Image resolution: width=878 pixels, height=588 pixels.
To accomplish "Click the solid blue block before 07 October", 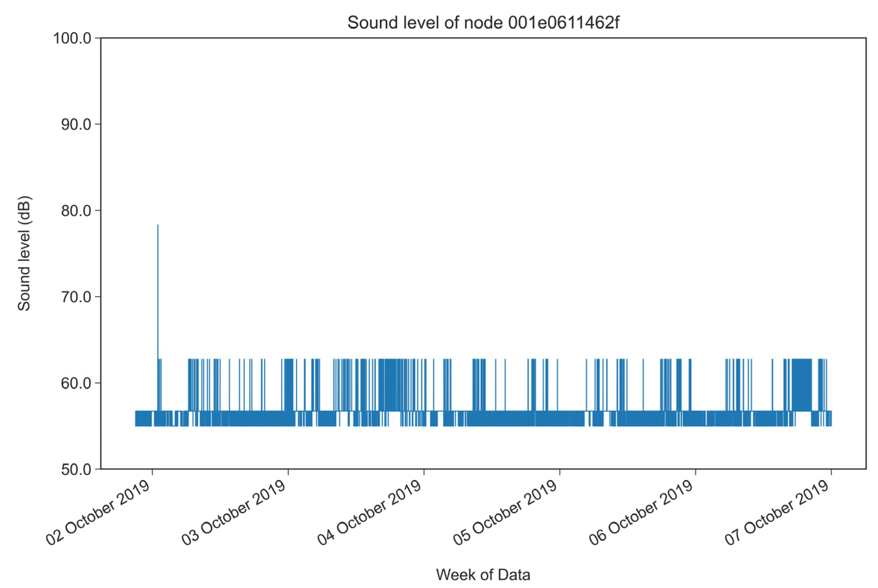I will coord(802,384).
